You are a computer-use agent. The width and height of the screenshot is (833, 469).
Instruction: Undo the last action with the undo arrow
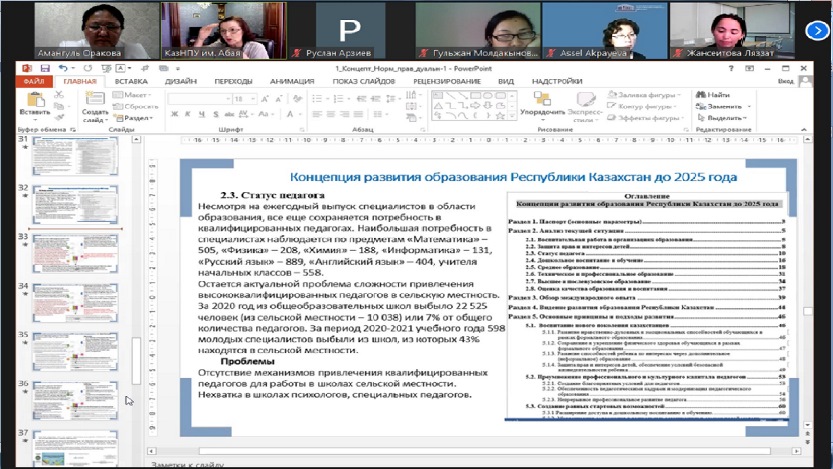tap(60, 68)
